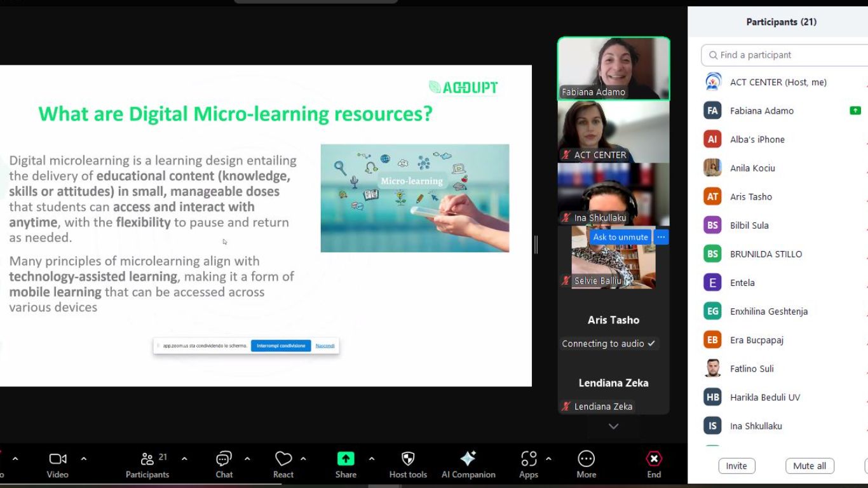Open Host tools shield icon
Screen dimensions: 868x488
[x=408, y=459]
